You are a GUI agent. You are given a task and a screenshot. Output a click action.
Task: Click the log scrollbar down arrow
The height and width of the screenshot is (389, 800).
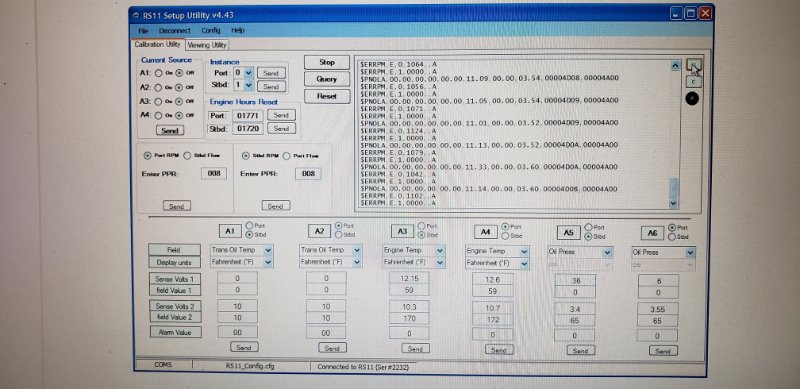click(673, 203)
